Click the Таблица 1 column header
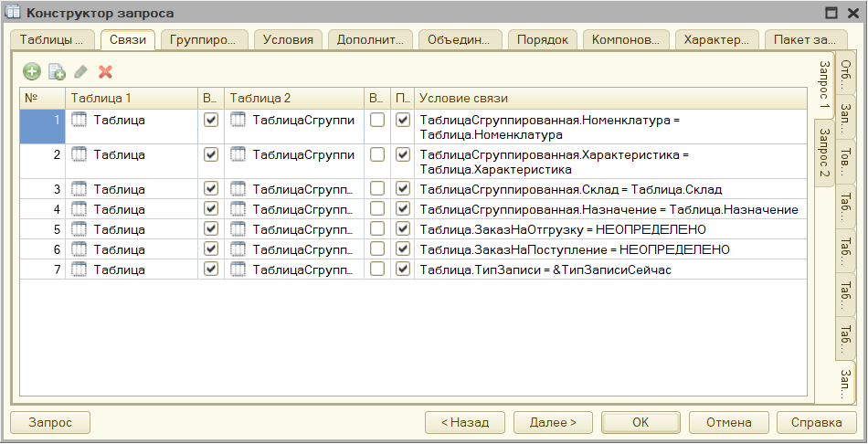This screenshot has height=444, width=868. click(132, 99)
